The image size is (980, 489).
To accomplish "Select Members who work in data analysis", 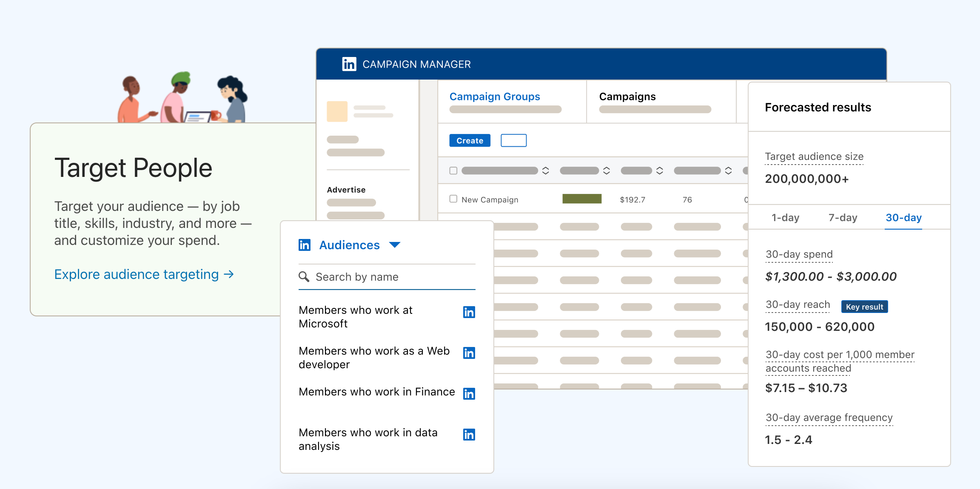I will (x=368, y=439).
